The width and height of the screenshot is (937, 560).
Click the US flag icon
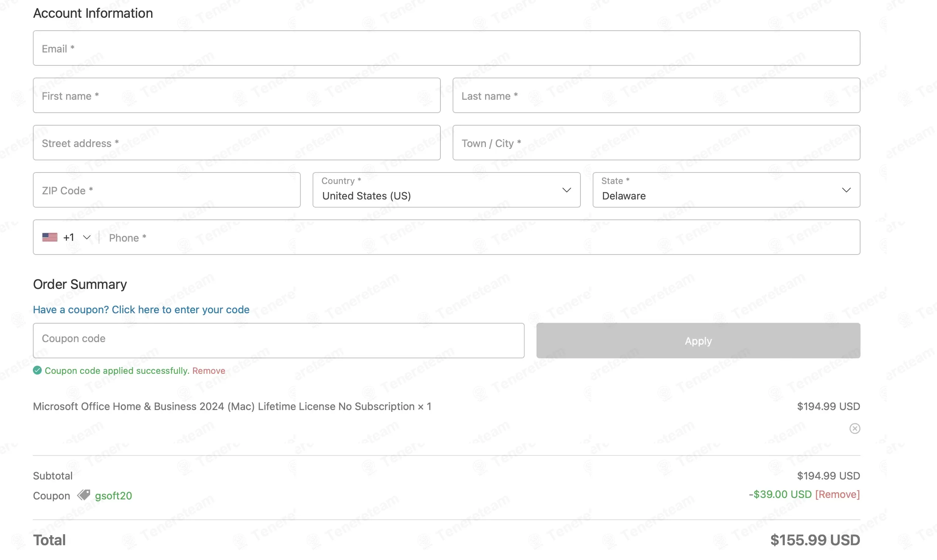click(50, 237)
